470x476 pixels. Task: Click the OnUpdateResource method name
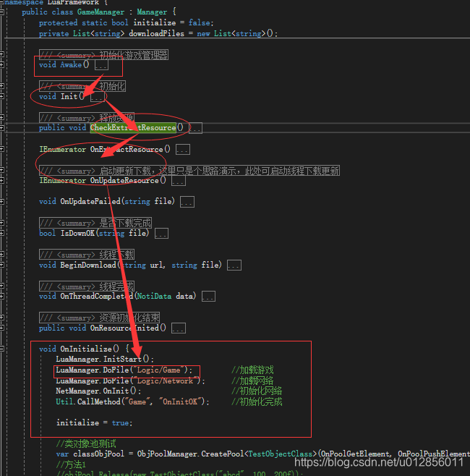coord(124,181)
